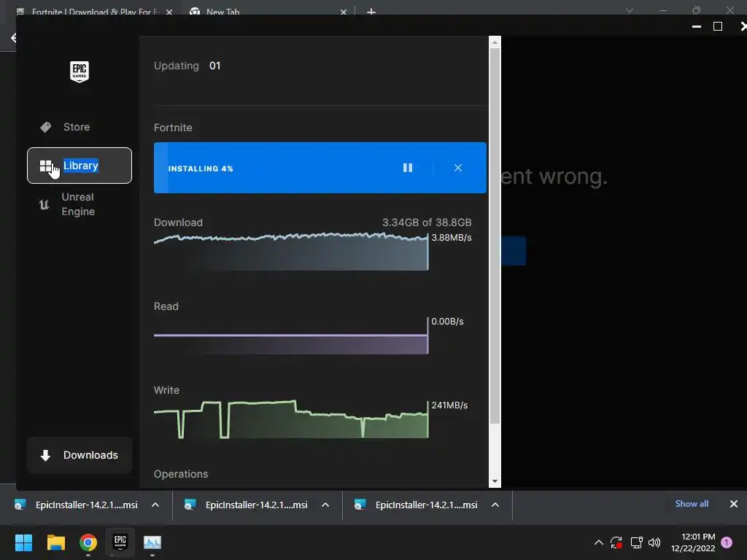This screenshot has height=560, width=747.
Task: Minimize the Epic Games Launcher window
Action: click(x=697, y=27)
